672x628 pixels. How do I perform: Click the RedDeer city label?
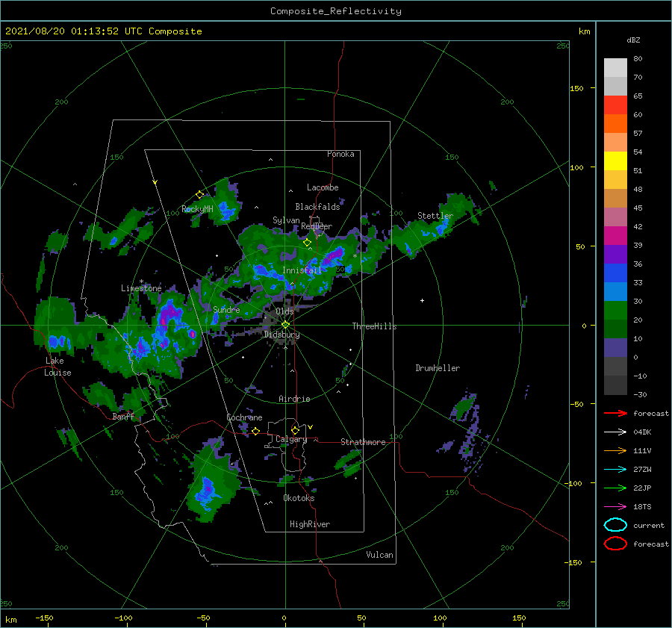point(317,226)
